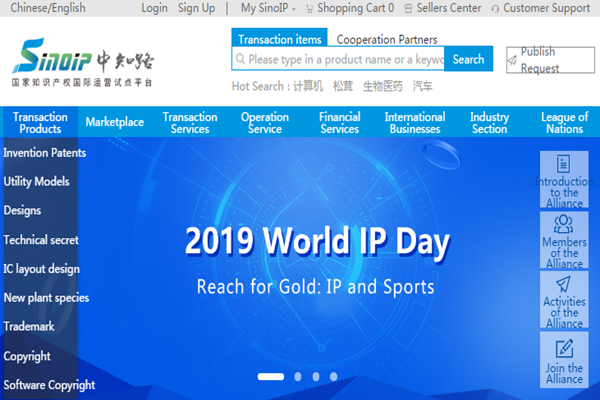600x400 pixels.
Task: Click the Join the Alliance icon
Action: (564, 348)
